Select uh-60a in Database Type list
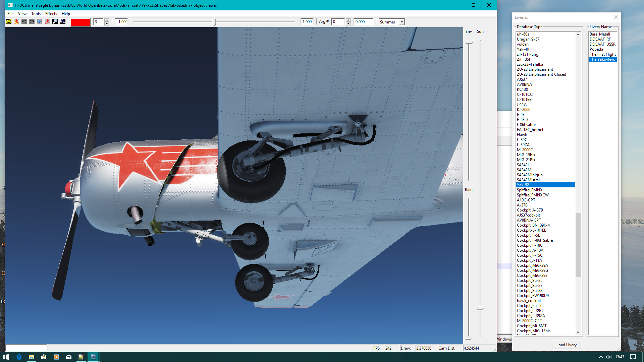This screenshot has height=362, width=644. pos(545,34)
